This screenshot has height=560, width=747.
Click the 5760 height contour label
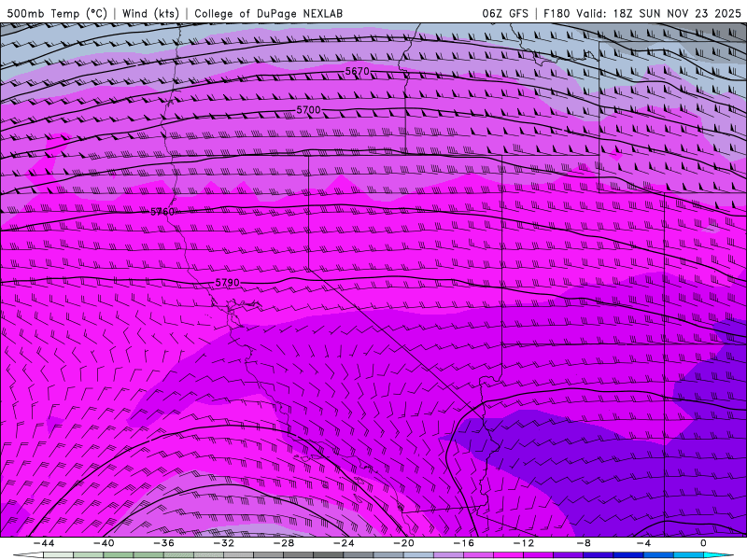(x=162, y=212)
